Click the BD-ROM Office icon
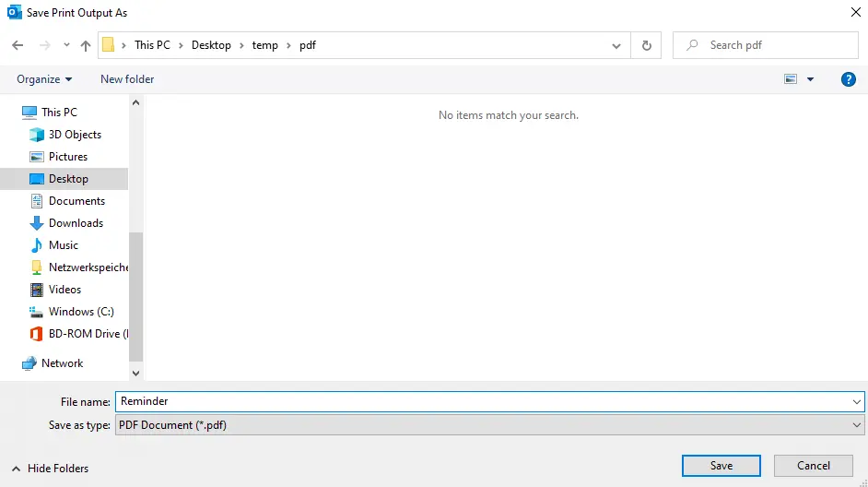The height and width of the screenshot is (487, 868). click(x=37, y=334)
